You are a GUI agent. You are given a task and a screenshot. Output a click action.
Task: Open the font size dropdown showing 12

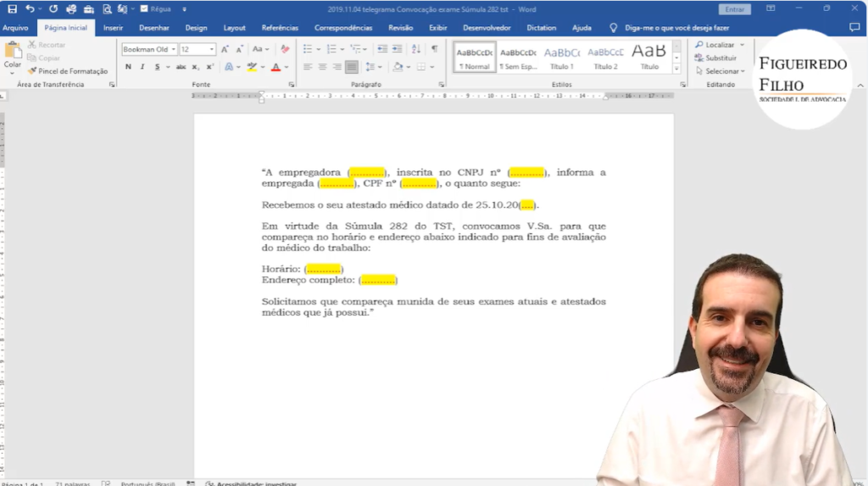(x=212, y=49)
